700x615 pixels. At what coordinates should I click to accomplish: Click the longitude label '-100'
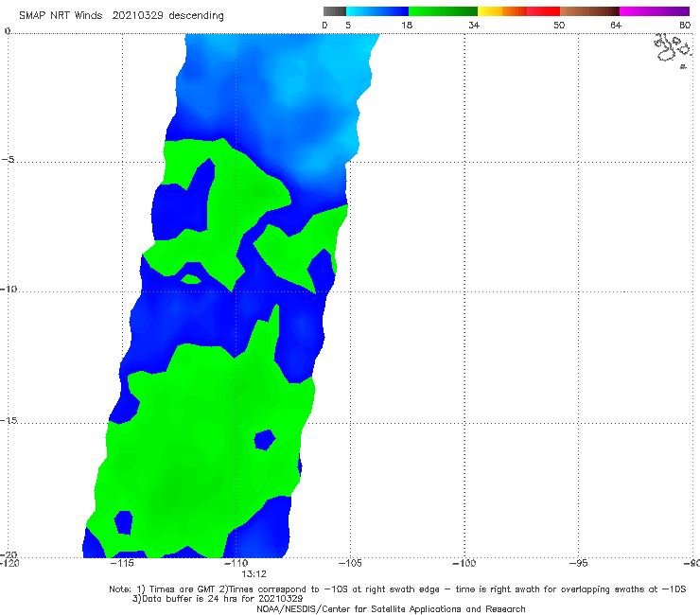click(464, 563)
